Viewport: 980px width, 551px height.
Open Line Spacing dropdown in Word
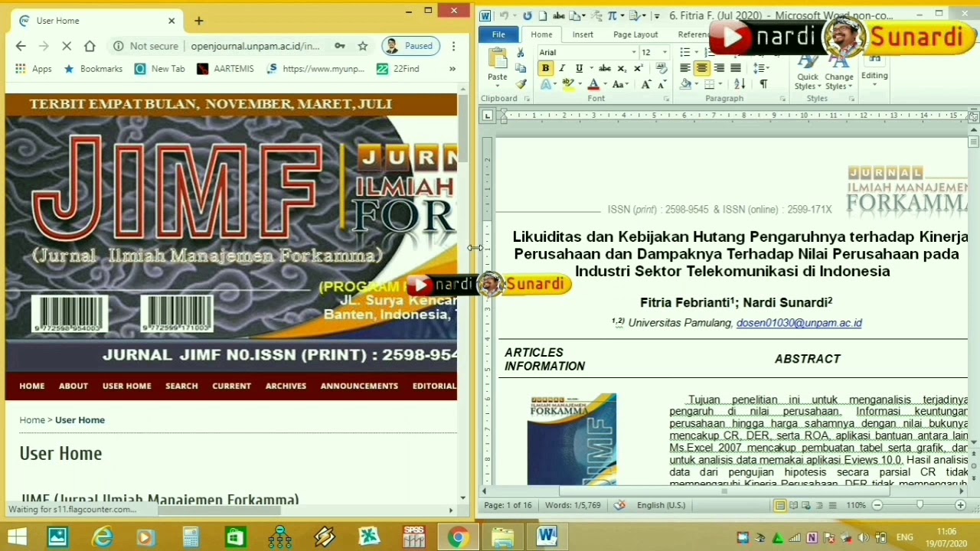(x=761, y=68)
